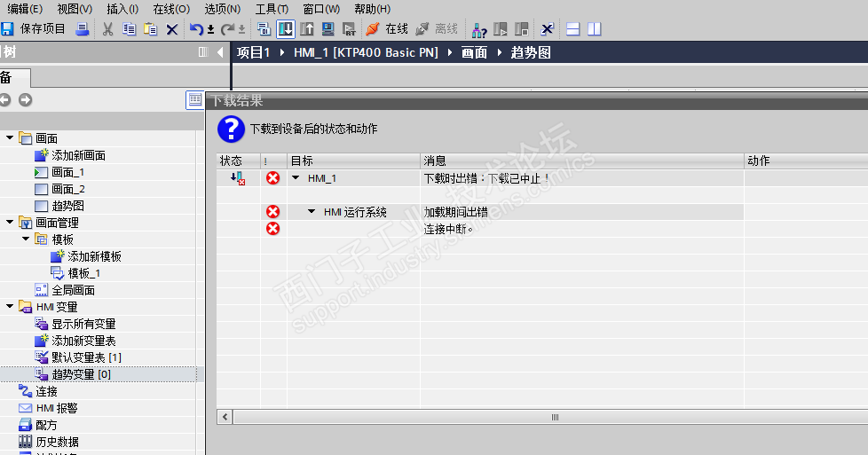Select 添加新画面 in project tree
Viewport: 868px width, 455px height.
pos(78,155)
